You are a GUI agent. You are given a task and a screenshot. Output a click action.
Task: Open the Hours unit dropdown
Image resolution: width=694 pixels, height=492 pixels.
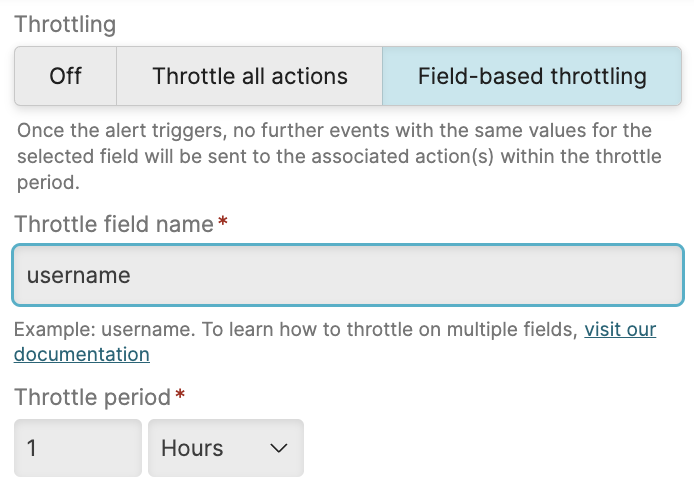[x=225, y=448]
